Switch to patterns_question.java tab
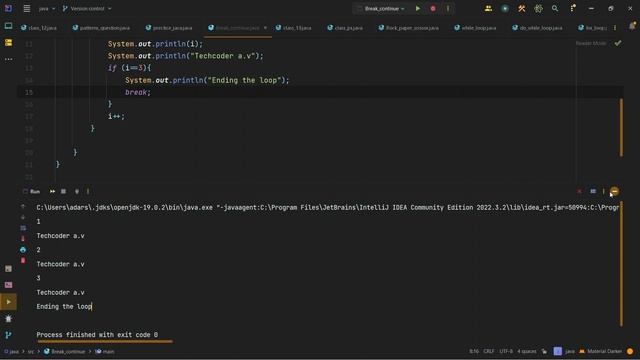Image resolution: width=640 pixels, height=360 pixels. tap(101, 28)
